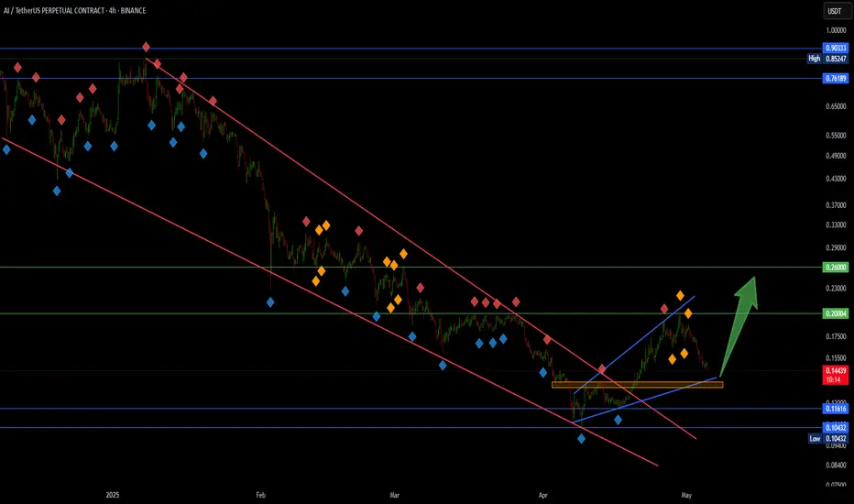Click the Feb label on time axis
The width and height of the screenshot is (854, 504).
tap(261, 495)
